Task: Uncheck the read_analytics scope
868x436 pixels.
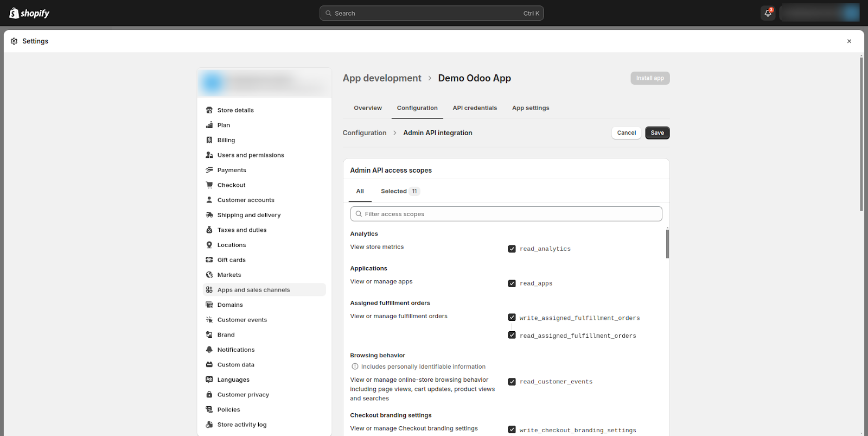Action: click(512, 249)
